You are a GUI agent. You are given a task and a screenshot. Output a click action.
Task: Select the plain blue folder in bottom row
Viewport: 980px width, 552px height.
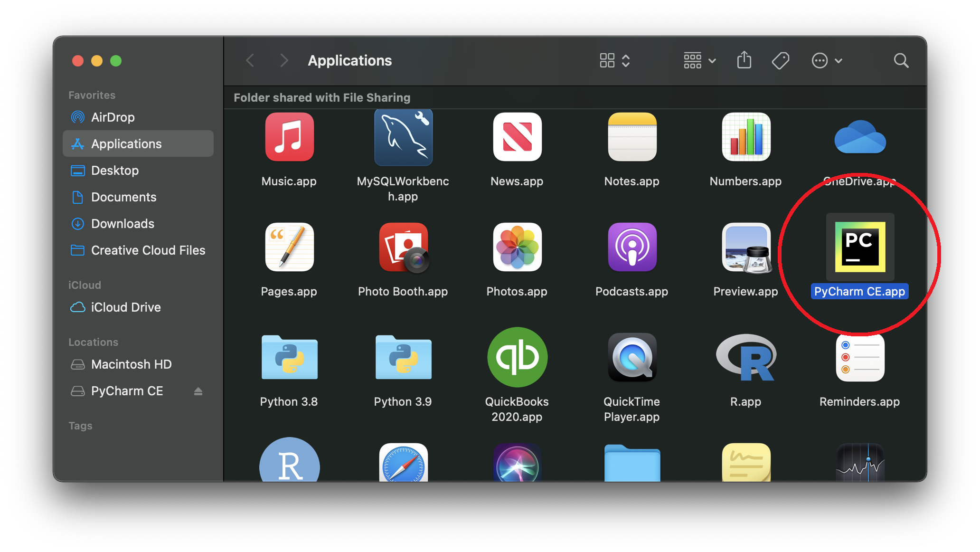(632, 463)
